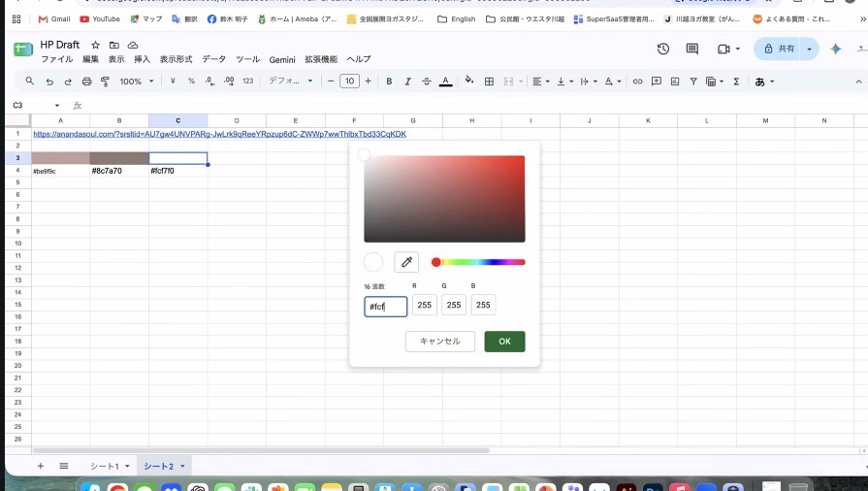The width and height of the screenshot is (868, 491).
Task: Decrease decimal places
Action: click(x=209, y=81)
